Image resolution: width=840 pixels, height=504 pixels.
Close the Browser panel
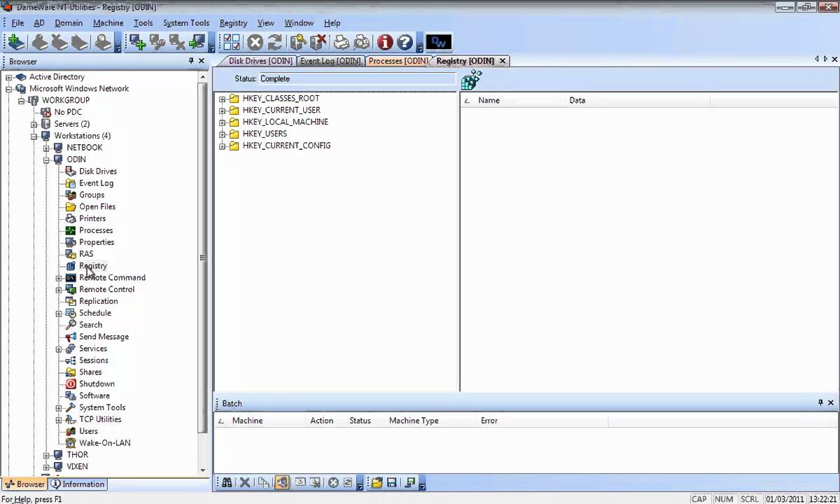tap(202, 61)
